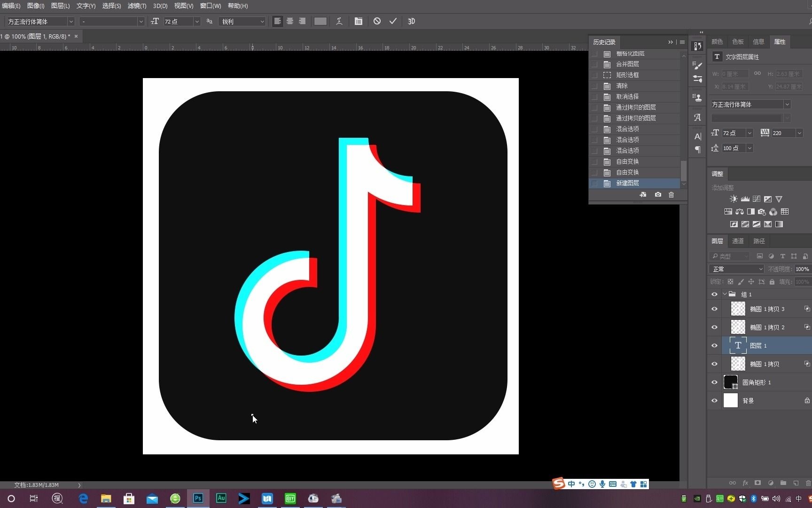Image resolution: width=812 pixels, height=508 pixels.
Task: Toggle visibility of text layer 图层 1
Action: pos(715,346)
